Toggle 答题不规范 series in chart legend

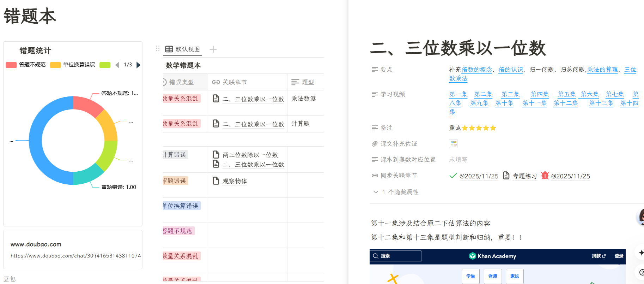(26, 65)
